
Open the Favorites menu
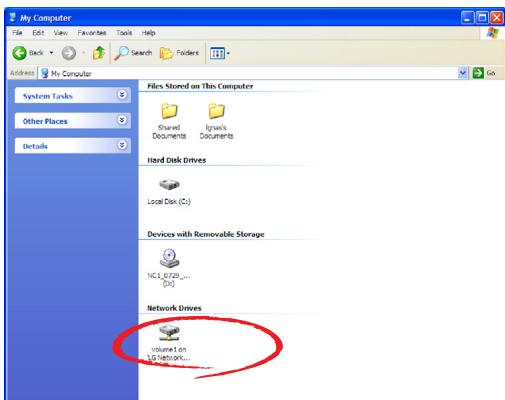pos(92,33)
